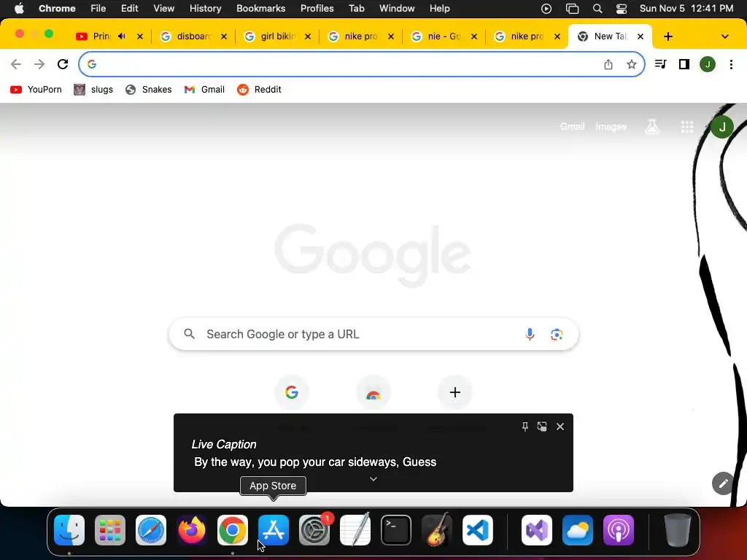The width and height of the screenshot is (747, 560).
Task: Open the Profiles menu
Action: click(x=317, y=9)
